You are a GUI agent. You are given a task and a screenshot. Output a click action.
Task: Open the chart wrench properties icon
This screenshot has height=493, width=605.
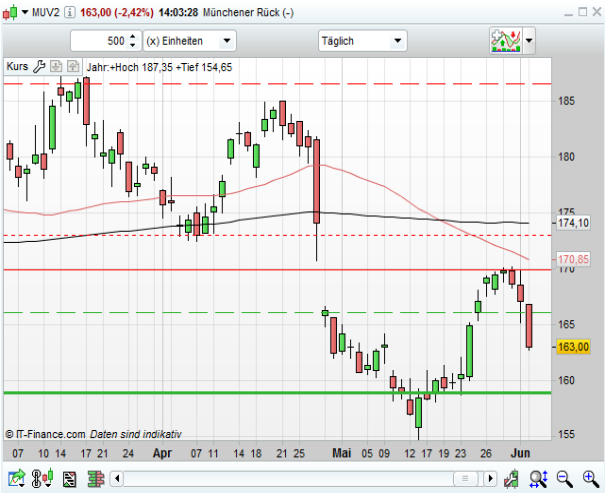click(511, 479)
